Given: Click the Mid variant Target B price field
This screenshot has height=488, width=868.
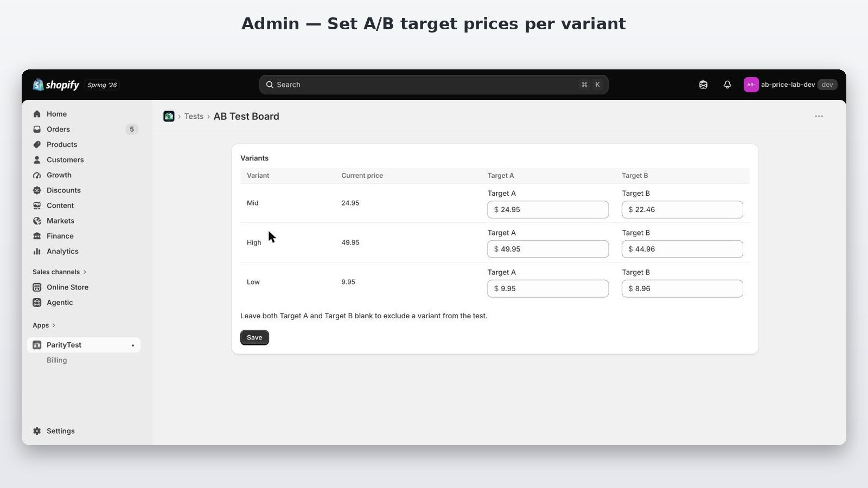Looking at the screenshot, I should coord(682,209).
